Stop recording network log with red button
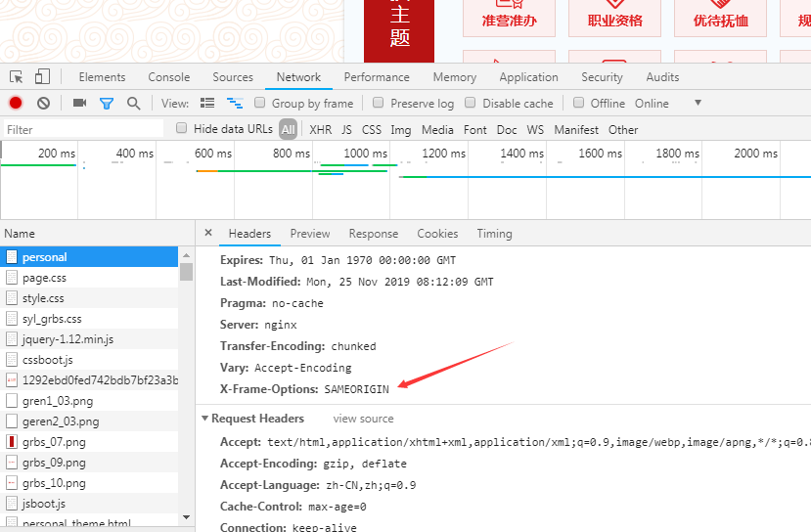The width and height of the screenshot is (811, 532). click(x=16, y=103)
